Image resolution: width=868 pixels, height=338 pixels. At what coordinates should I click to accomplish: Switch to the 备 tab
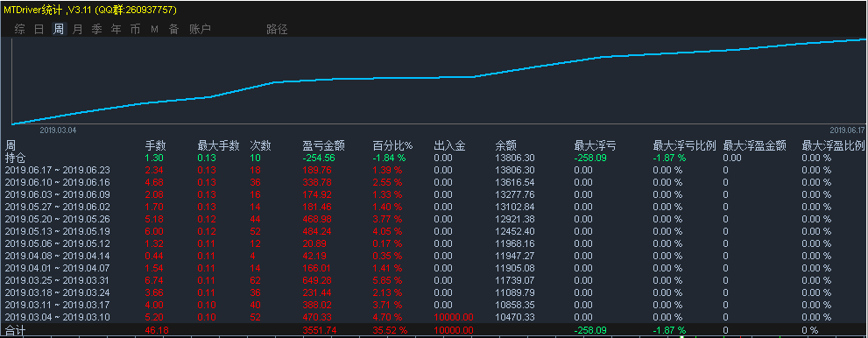(173, 29)
